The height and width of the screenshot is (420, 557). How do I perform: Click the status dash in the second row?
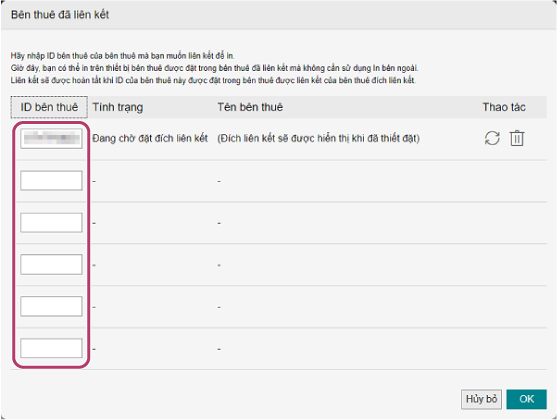tap(94, 181)
